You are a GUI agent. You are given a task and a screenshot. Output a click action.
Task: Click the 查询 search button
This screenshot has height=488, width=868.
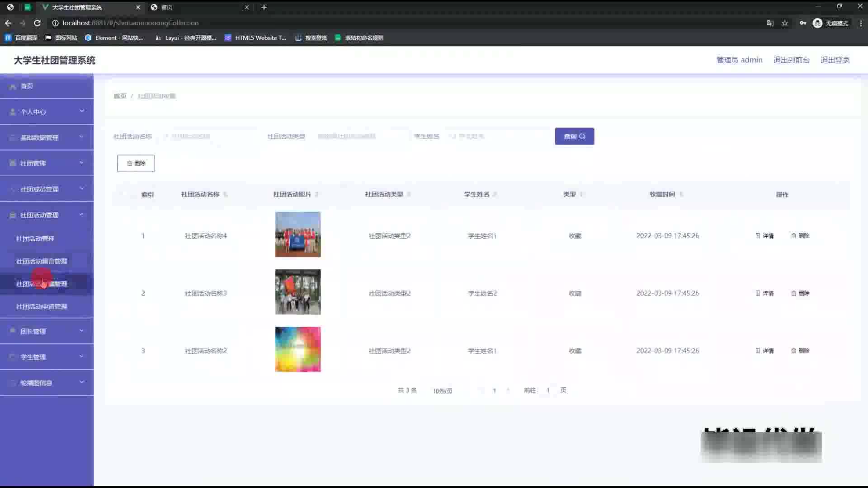(x=574, y=136)
